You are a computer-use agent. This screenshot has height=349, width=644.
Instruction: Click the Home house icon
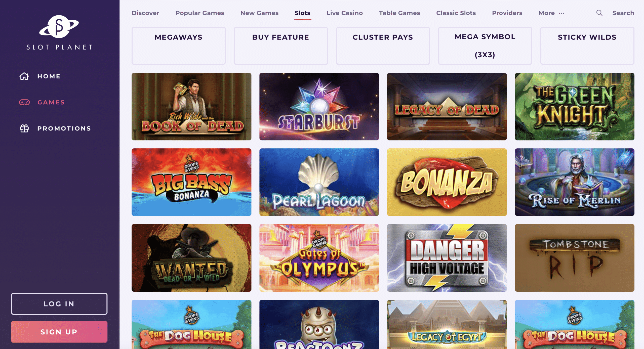24,76
